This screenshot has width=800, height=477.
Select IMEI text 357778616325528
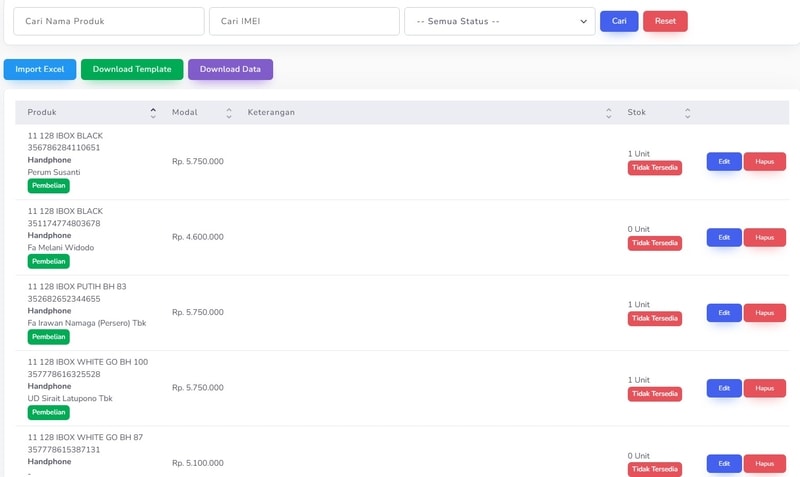tap(64, 374)
